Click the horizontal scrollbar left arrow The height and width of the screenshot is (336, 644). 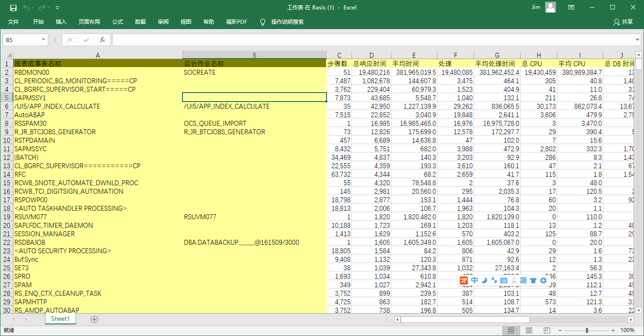tap(397, 319)
